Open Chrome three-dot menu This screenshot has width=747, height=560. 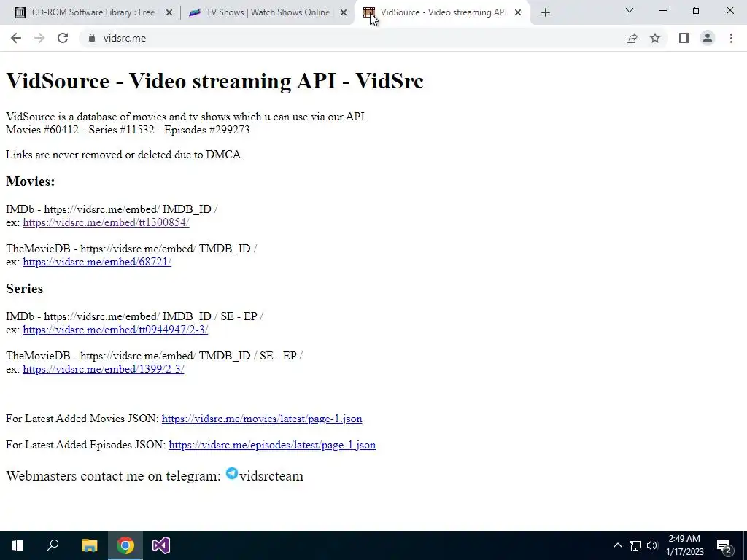(731, 38)
